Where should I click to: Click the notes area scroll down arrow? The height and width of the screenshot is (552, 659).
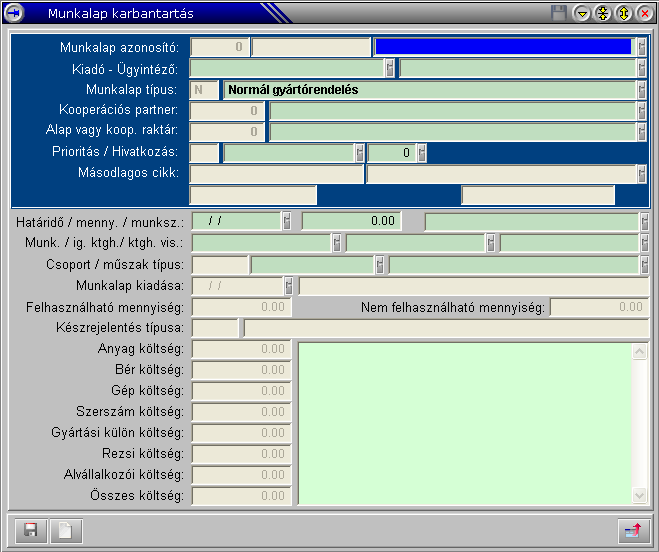(641, 495)
